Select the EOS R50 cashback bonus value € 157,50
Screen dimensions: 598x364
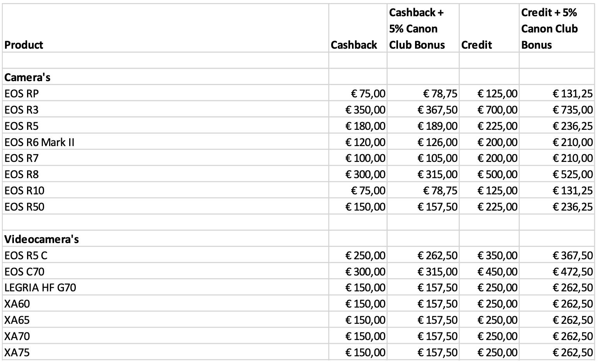click(437, 207)
